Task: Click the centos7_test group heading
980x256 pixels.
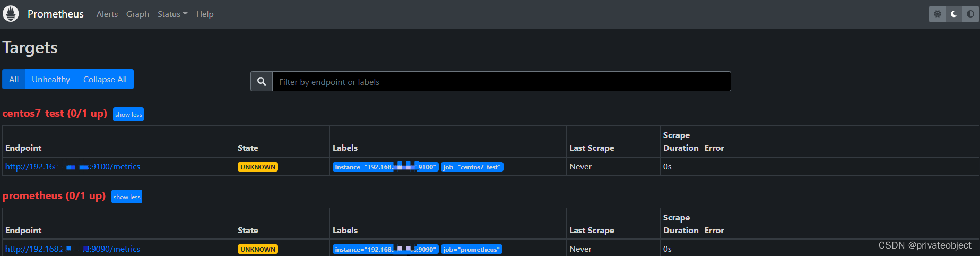Action: click(x=55, y=114)
